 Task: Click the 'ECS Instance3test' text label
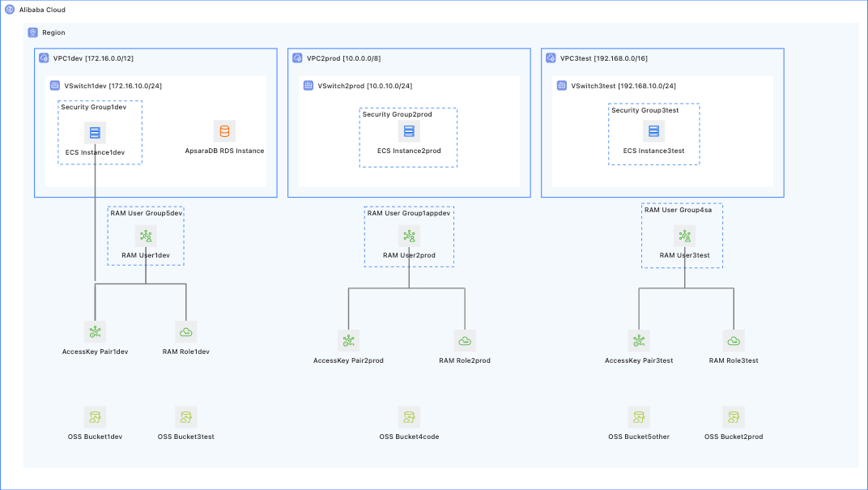click(x=653, y=151)
